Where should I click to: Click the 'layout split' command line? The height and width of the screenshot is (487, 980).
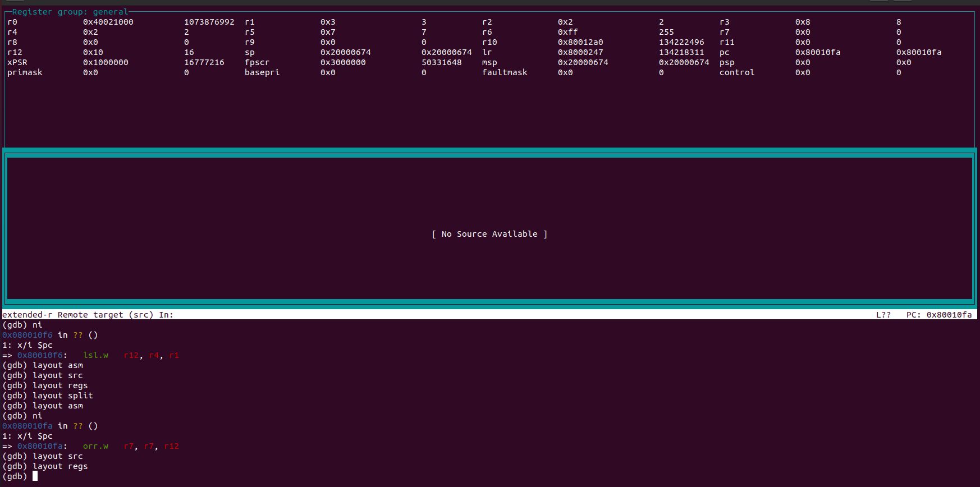point(62,396)
